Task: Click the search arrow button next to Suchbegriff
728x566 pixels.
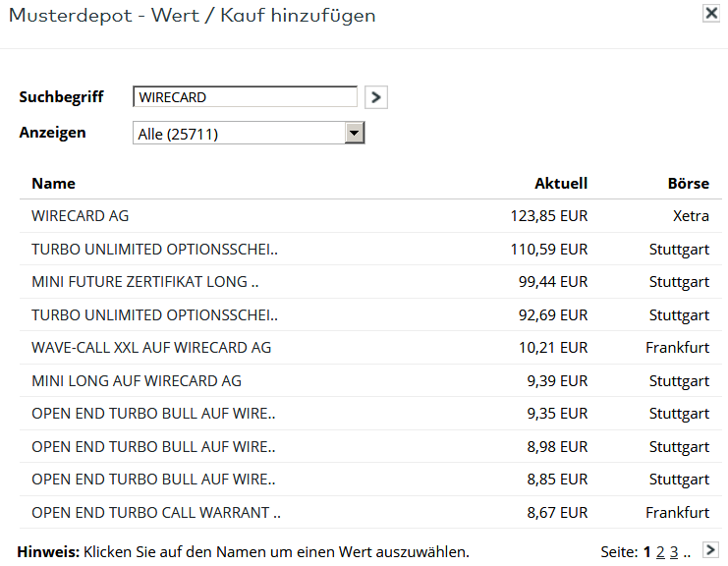Action: [x=376, y=97]
